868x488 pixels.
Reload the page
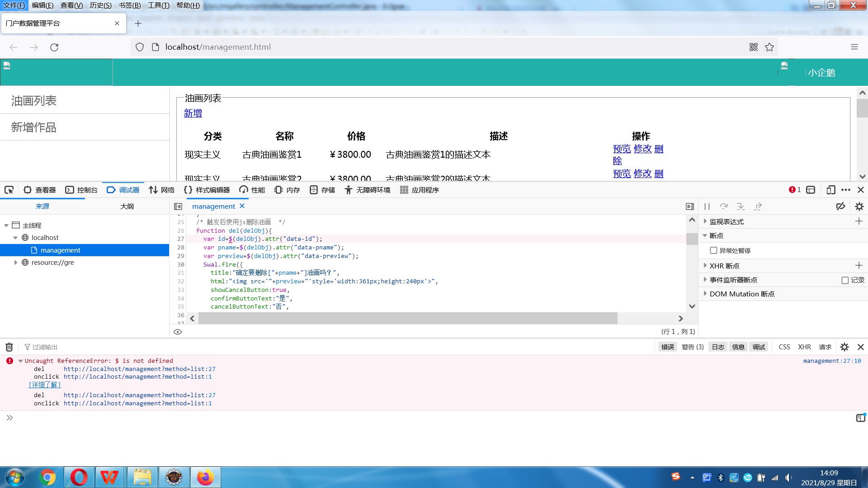(x=54, y=47)
